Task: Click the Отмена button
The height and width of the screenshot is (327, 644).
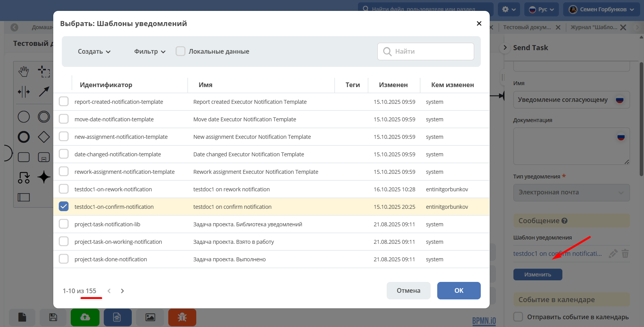Action: 408,290
